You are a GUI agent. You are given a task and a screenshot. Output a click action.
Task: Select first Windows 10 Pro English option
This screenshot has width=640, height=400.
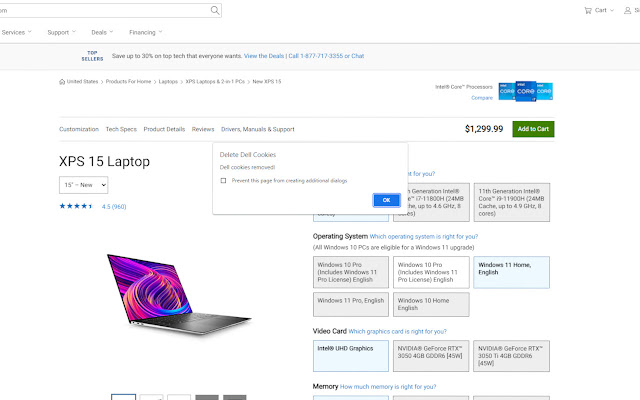351,272
